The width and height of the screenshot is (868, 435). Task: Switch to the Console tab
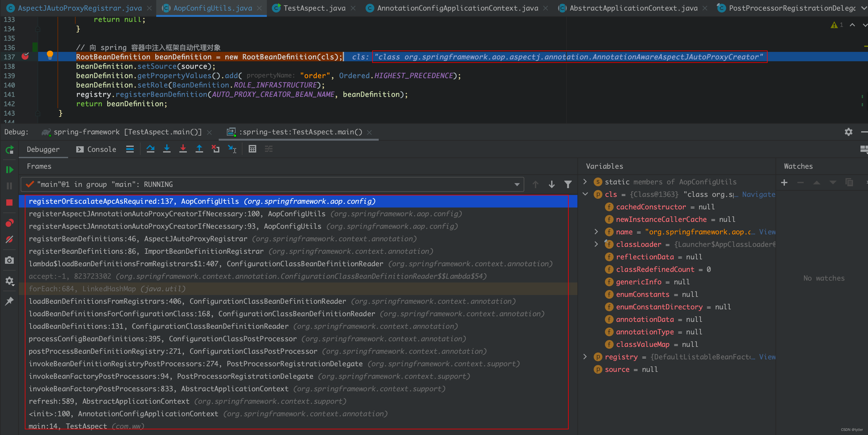101,149
